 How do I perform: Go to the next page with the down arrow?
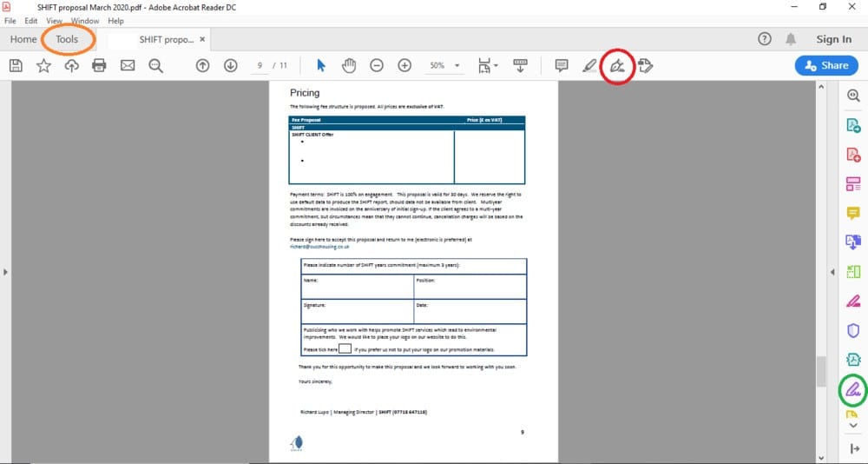(230, 66)
